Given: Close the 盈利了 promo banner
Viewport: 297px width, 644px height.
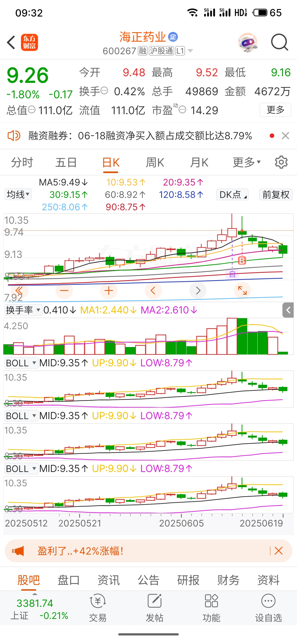Looking at the screenshot, I should 279,551.
